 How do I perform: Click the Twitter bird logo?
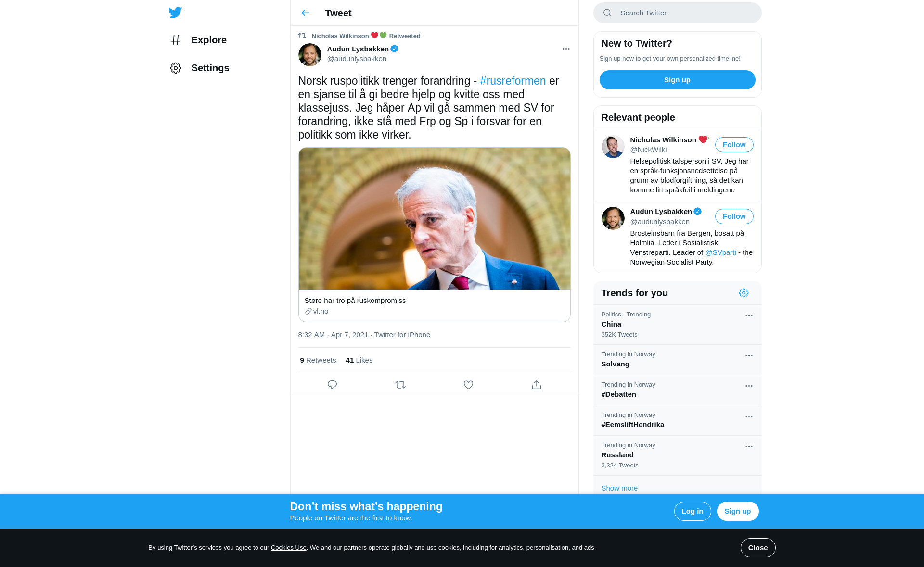[x=175, y=13]
